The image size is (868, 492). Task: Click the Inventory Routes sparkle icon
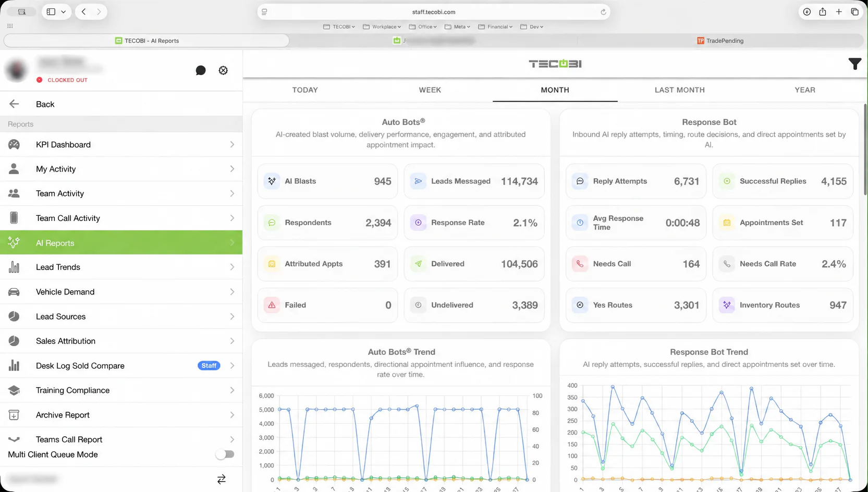point(727,305)
